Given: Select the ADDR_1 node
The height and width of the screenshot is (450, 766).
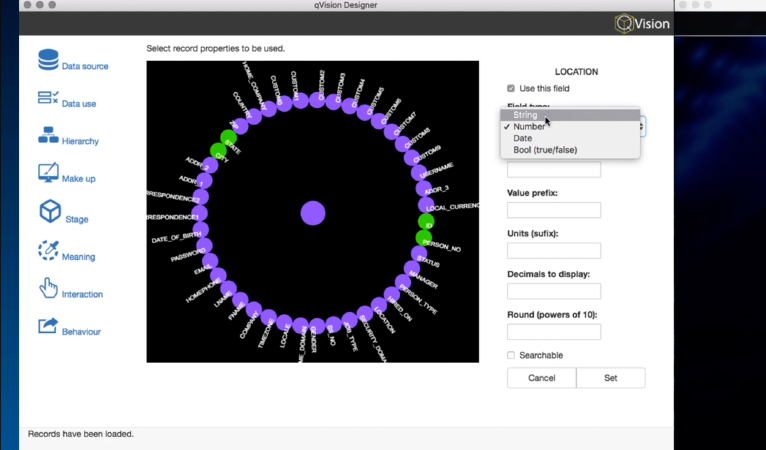Looking at the screenshot, I should (204, 181).
